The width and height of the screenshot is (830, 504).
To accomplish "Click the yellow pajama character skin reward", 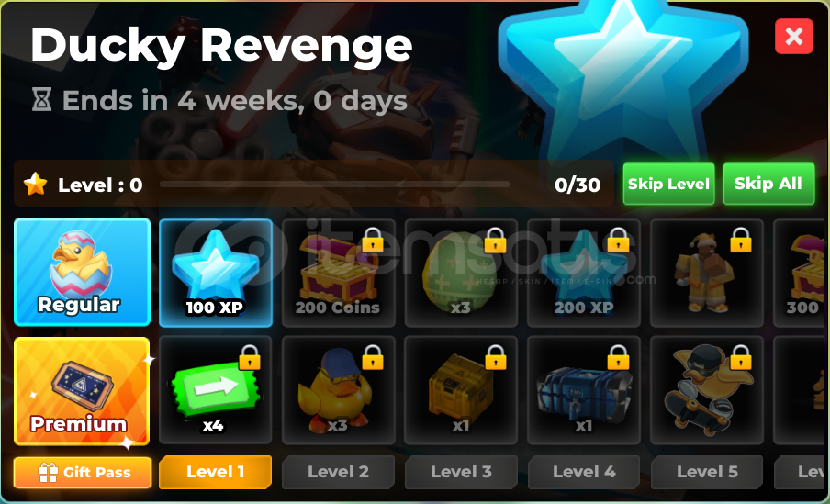I will click(x=707, y=273).
